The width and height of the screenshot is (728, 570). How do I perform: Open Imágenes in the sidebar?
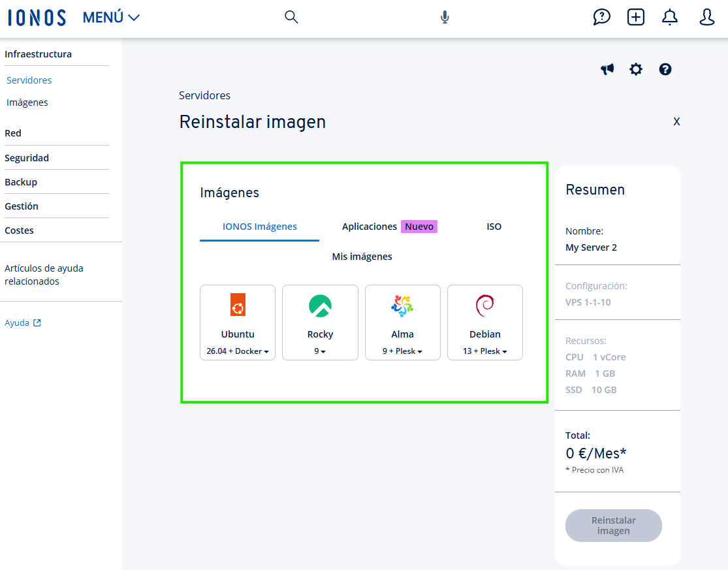[x=27, y=103]
